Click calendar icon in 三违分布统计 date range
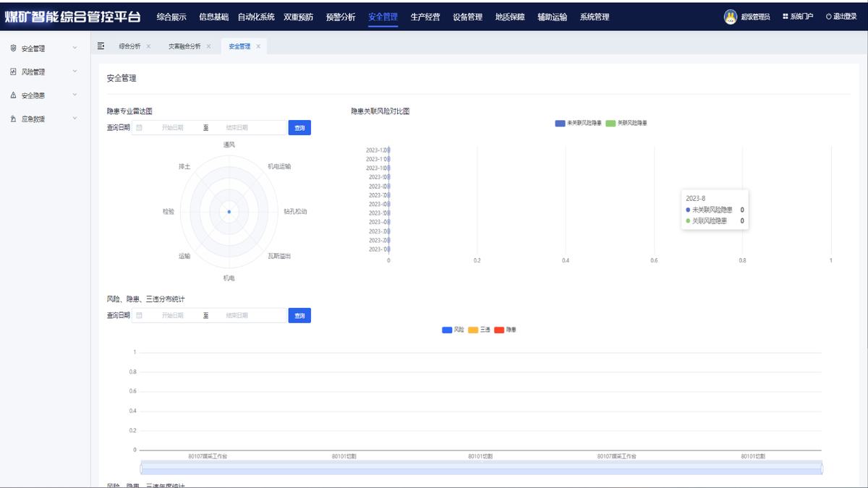Image resolution: width=868 pixels, height=488 pixels. 139,315
